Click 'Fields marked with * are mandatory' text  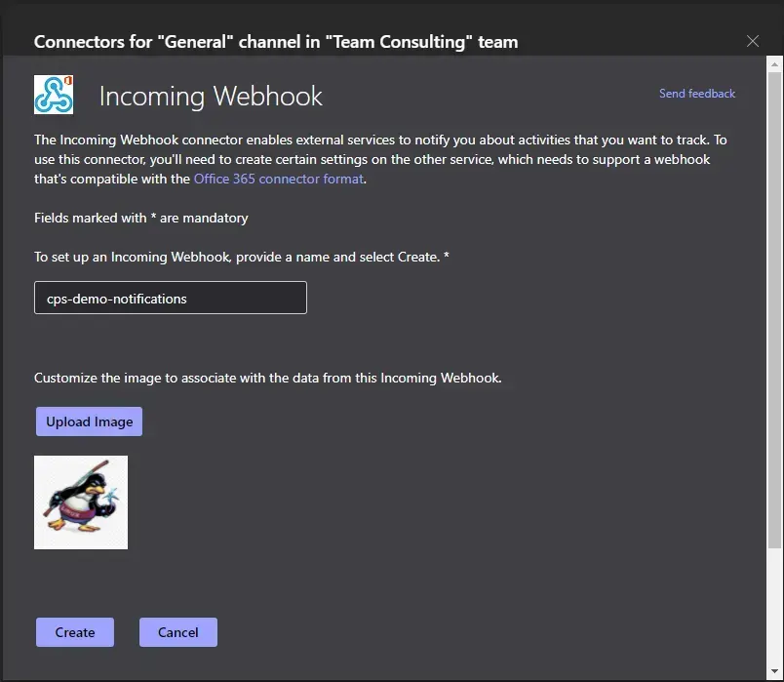(x=141, y=218)
